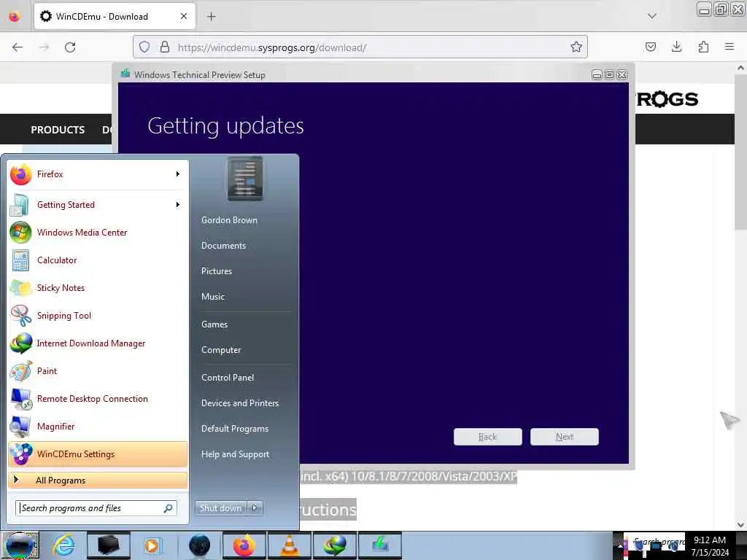This screenshot has height=560, width=747.
Task: Launch the Snipping Tool
Action: tap(98, 315)
